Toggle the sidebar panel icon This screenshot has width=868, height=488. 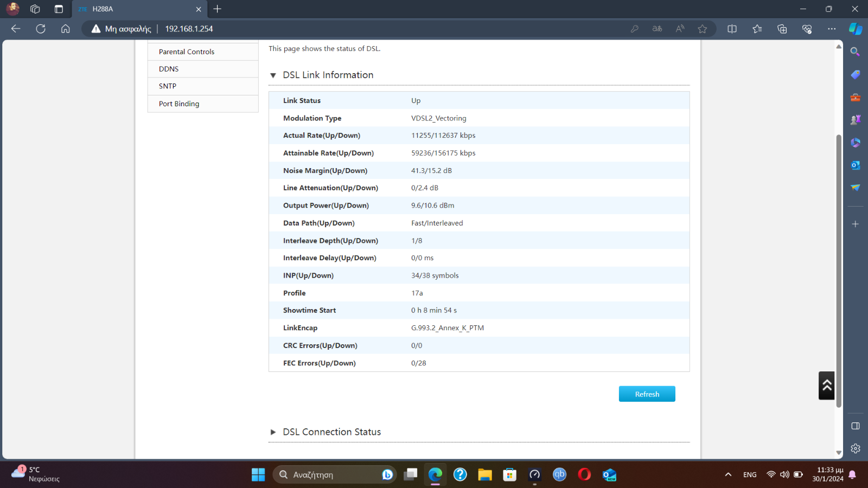[856, 426]
